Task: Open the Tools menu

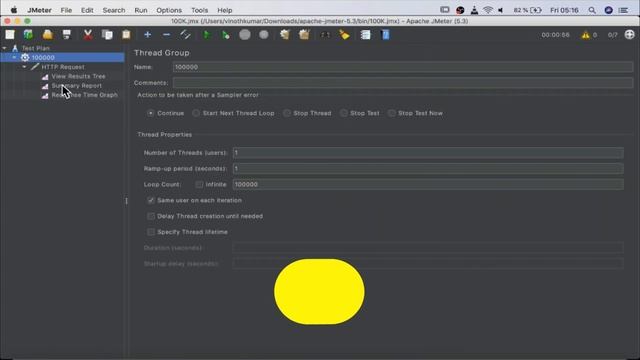Action: pos(200,10)
